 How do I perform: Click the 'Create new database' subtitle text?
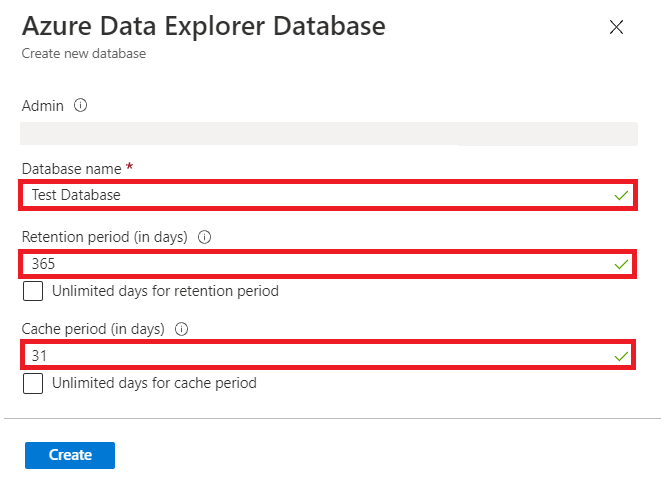click(x=84, y=53)
